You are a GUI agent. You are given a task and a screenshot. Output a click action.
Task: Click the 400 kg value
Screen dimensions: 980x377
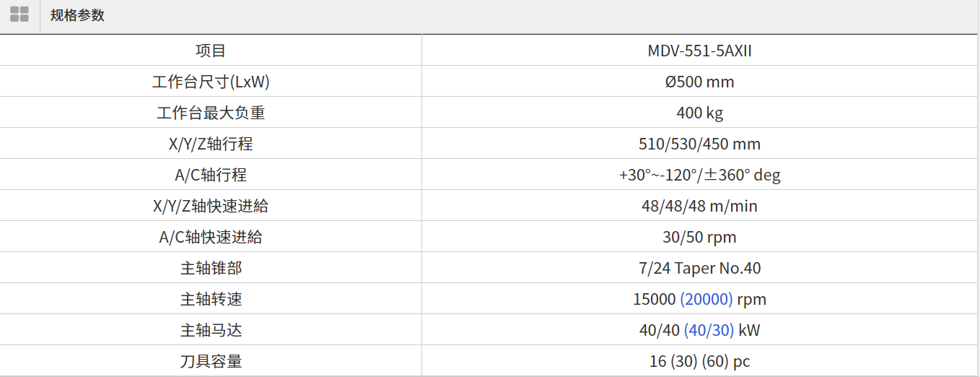699,113
